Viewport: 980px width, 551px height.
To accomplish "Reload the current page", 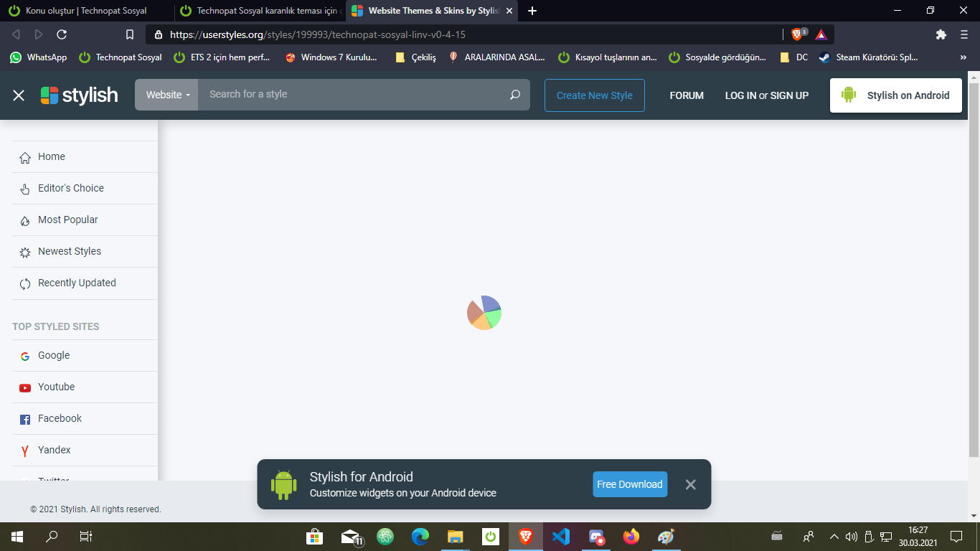I will pos(62,34).
